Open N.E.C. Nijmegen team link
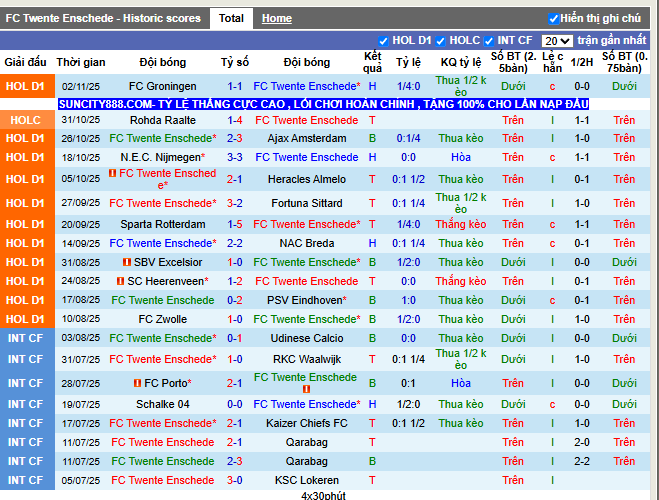Screen dimensions: 659x500 pos(163,157)
